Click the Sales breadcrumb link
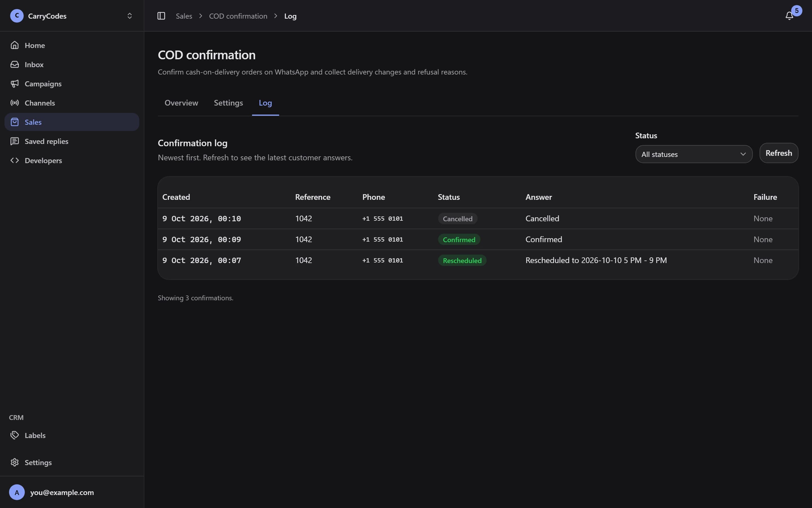Viewport: 812px width, 508px height. [x=184, y=16]
